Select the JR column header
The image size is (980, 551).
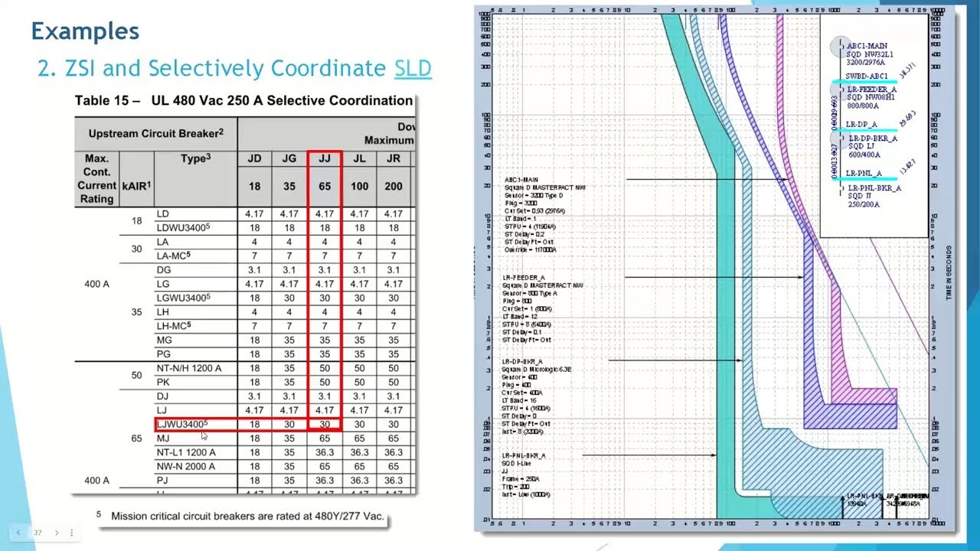(394, 158)
